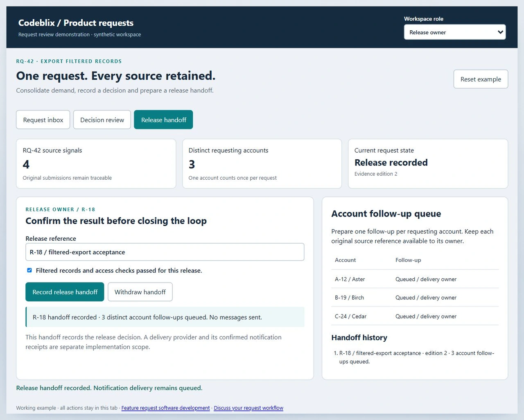Follow the Discuss your request workflow link
Viewport: 524px width, 420px height.
coord(248,408)
